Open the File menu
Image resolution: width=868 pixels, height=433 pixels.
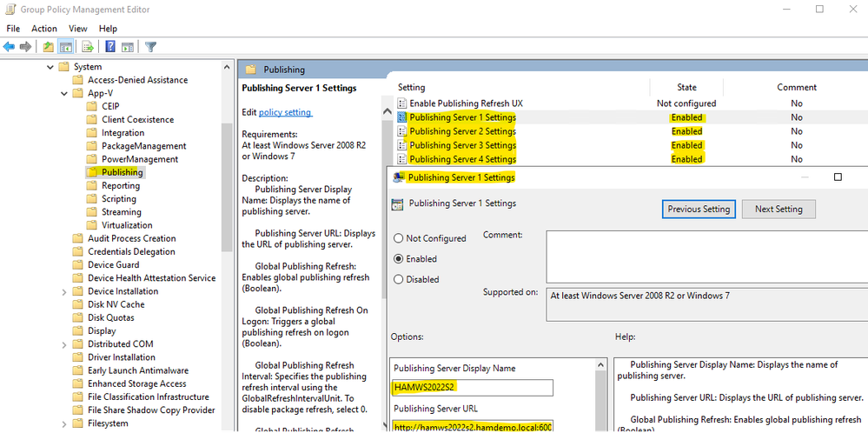click(x=13, y=28)
